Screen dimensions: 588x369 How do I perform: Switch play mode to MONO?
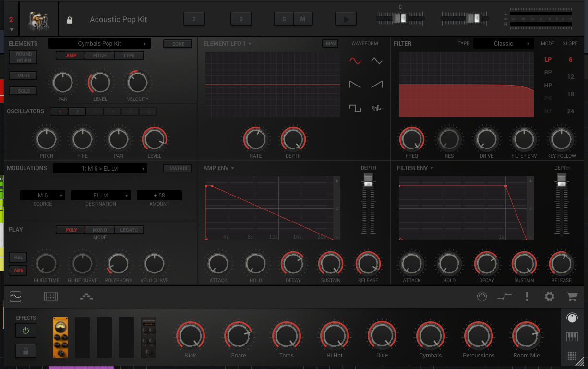coord(100,230)
